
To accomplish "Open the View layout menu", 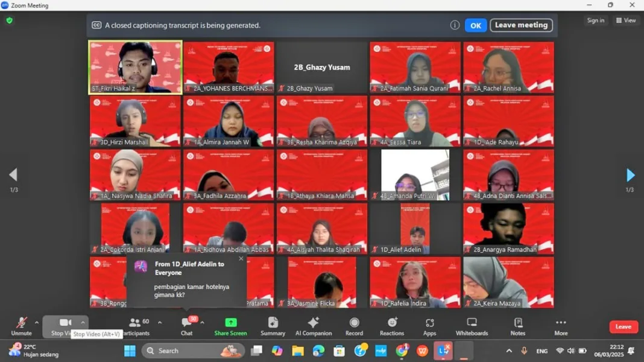I will click(x=626, y=20).
